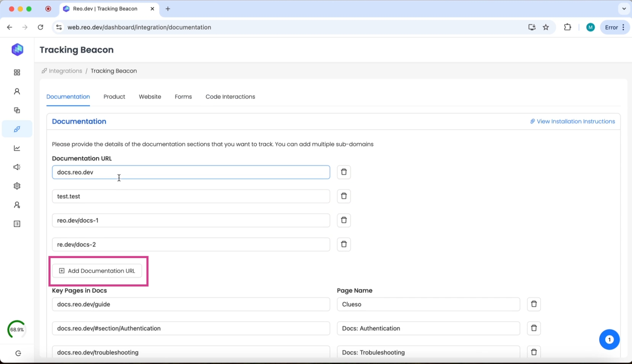The height and width of the screenshot is (364, 632).
Task: Open the Chrome Error menu
Action: coord(614,27)
